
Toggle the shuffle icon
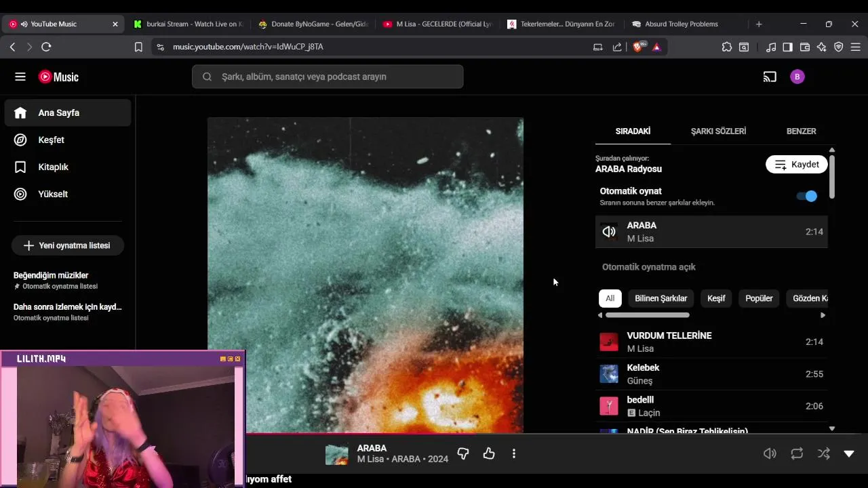824,453
